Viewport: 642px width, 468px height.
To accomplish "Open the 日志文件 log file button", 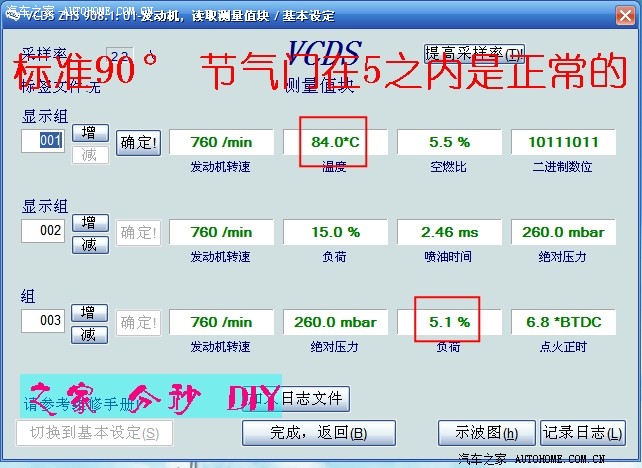I will [x=310, y=399].
